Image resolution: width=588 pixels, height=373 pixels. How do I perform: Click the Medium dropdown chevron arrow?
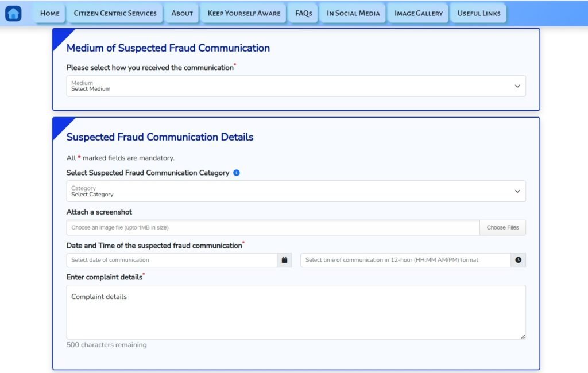coord(517,86)
